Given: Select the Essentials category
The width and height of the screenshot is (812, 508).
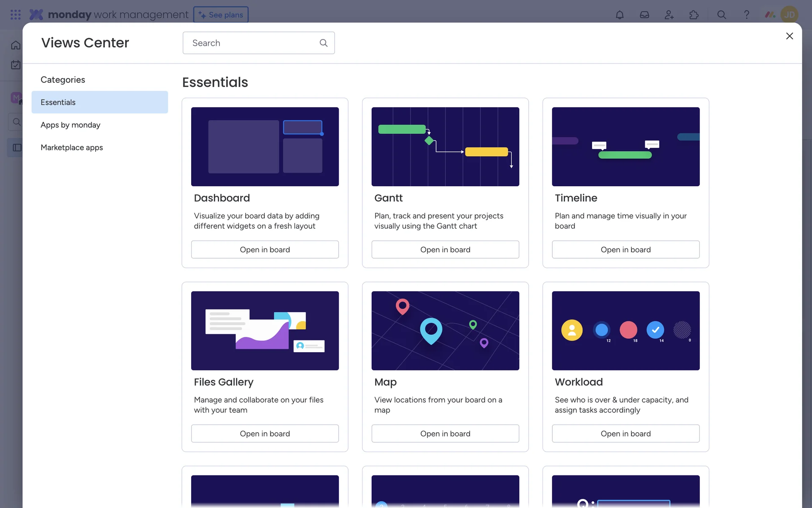Looking at the screenshot, I should [x=99, y=102].
